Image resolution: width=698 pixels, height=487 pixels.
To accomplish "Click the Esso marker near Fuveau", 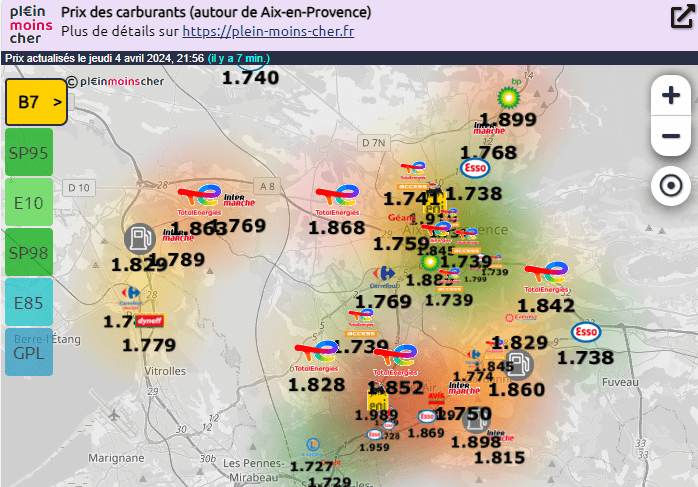I will point(586,332).
